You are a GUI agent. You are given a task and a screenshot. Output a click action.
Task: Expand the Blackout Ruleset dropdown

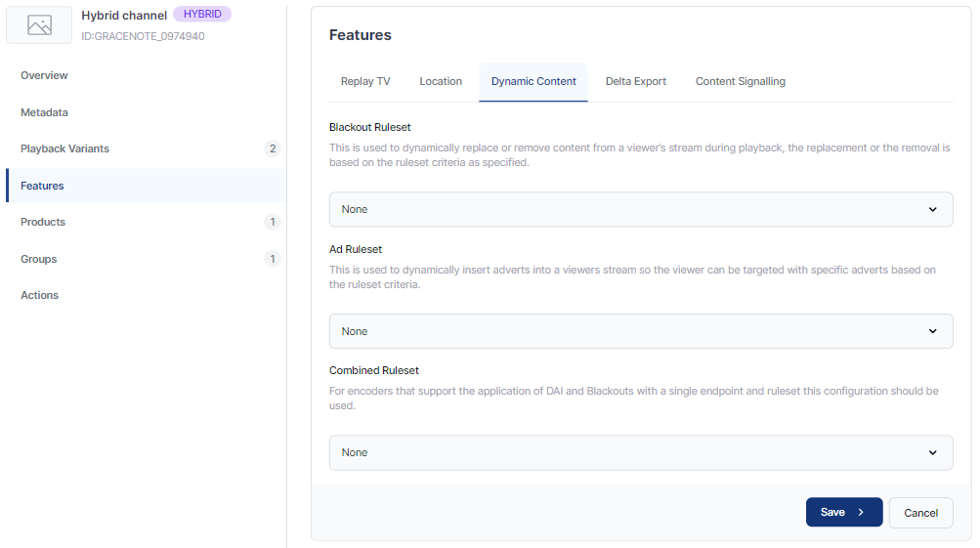point(640,209)
